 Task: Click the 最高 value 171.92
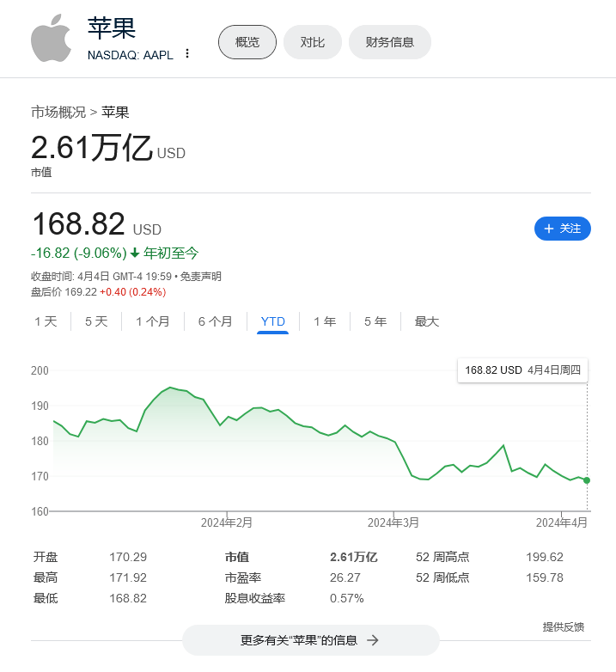(x=128, y=577)
